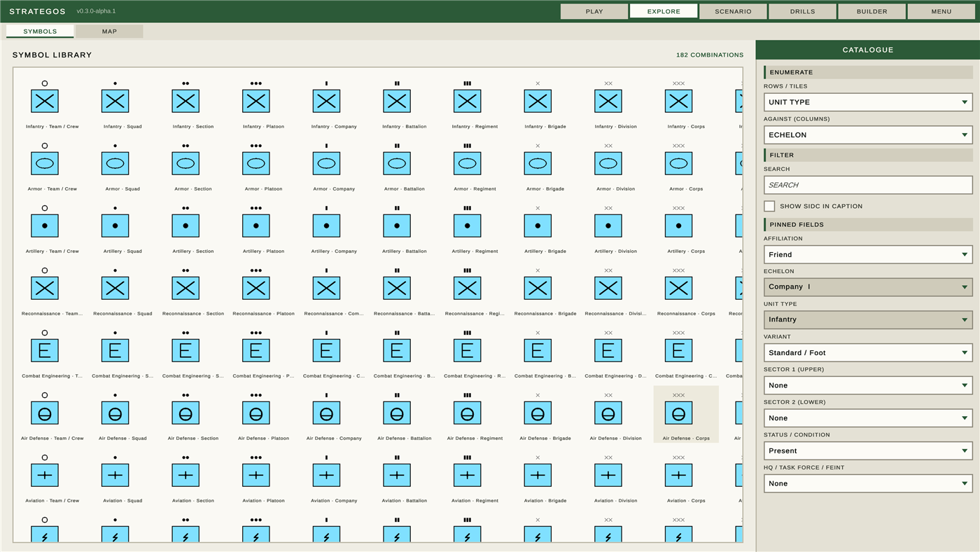Click the 182 Combinations count text

(710, 55)
